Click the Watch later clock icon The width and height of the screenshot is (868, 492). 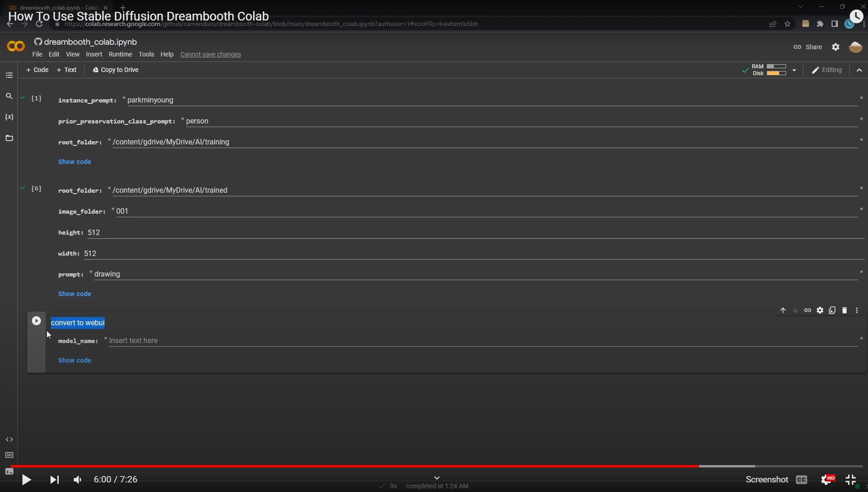[x=856, y=16]
